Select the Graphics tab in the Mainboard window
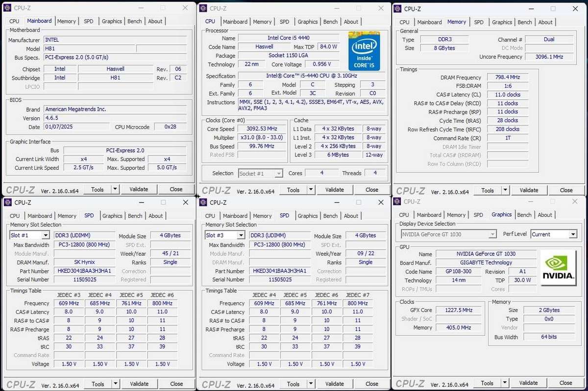This screenshot has height=391, width=588. tap(112, 21)
